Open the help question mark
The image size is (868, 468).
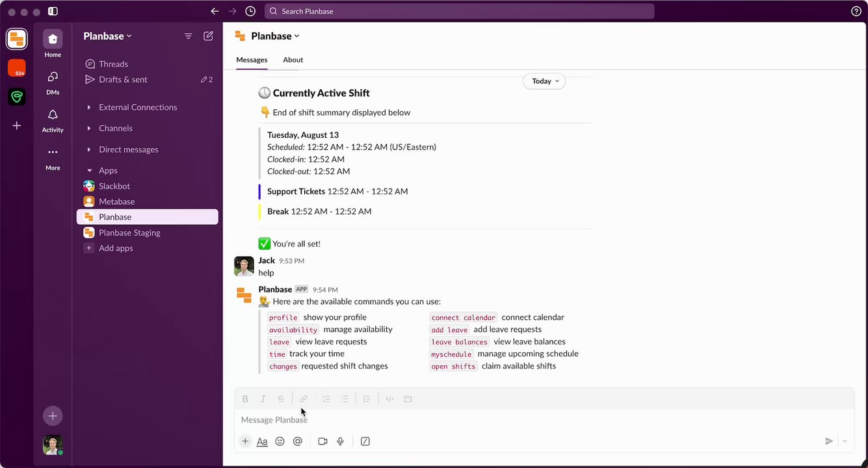point(856,11)
